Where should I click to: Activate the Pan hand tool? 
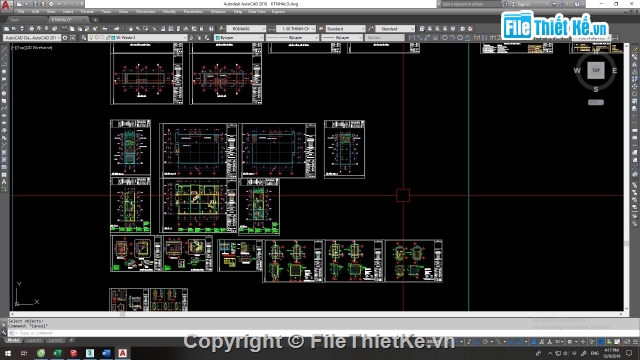point(130,29)
